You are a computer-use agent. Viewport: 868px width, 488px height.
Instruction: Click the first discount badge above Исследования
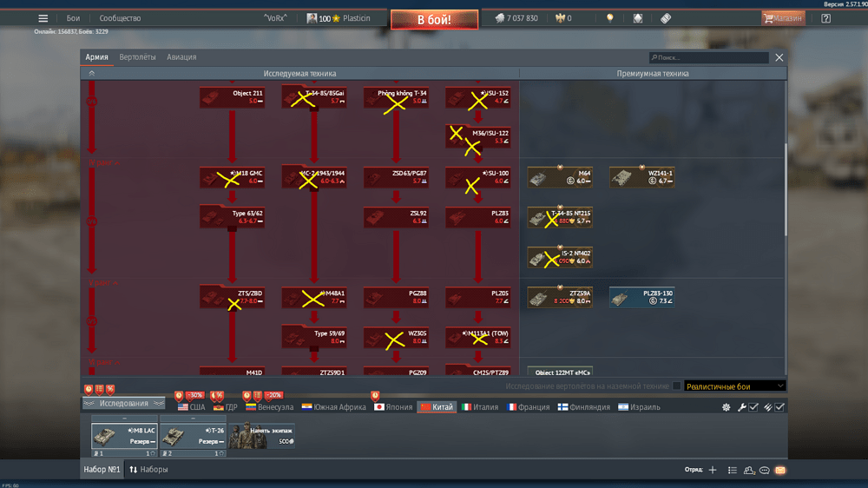point(89,389)
